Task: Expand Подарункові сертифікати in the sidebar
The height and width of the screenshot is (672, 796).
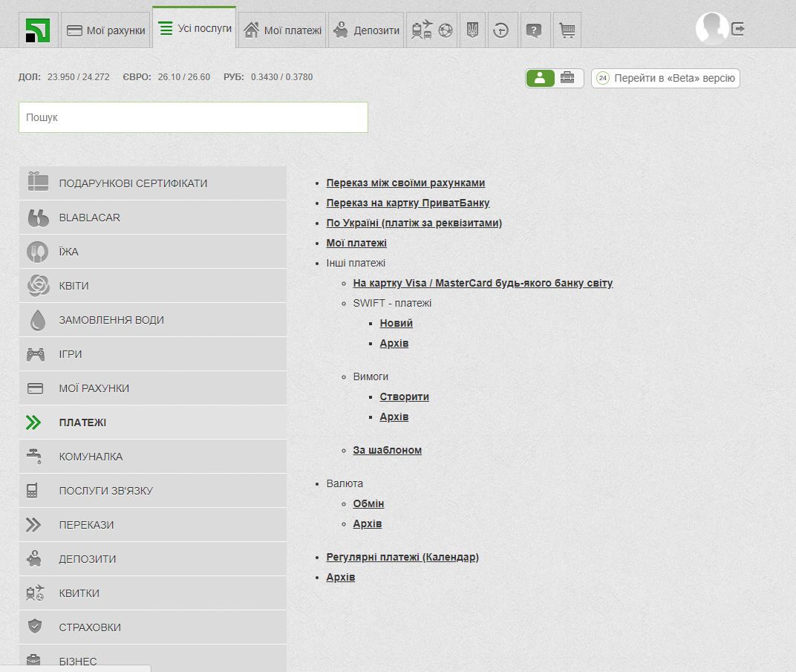Action: (152, 183)
